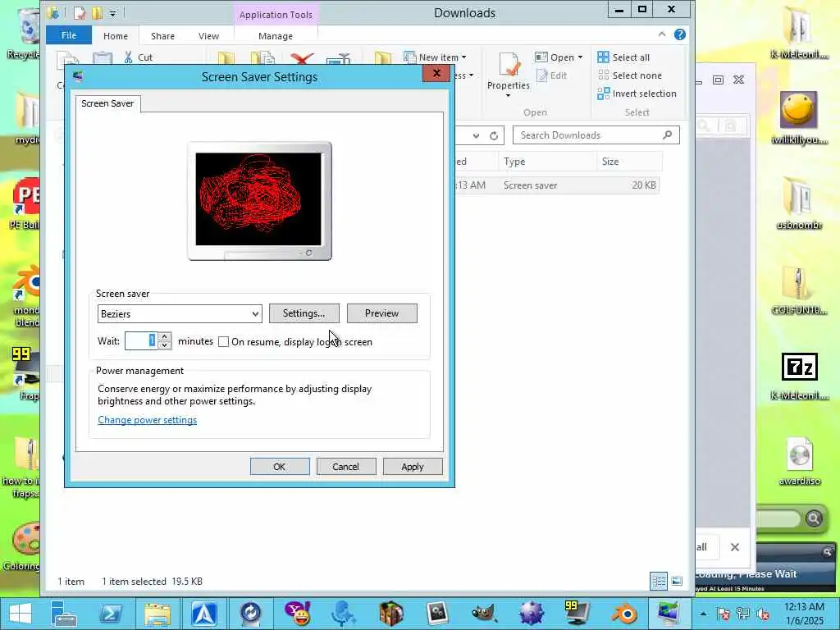
Task: Show hidden tray icons arrow
Action: 703,614
